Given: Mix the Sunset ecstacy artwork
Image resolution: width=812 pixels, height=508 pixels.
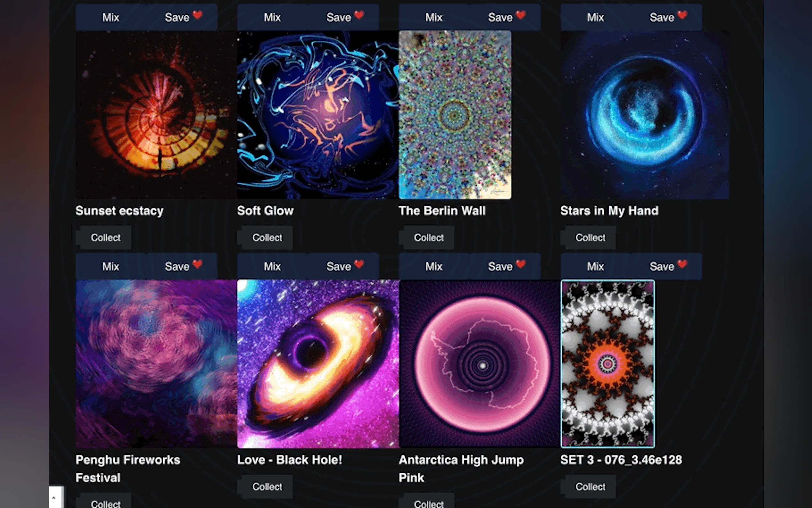Looking at the screenshot, I should click(111, 17).
